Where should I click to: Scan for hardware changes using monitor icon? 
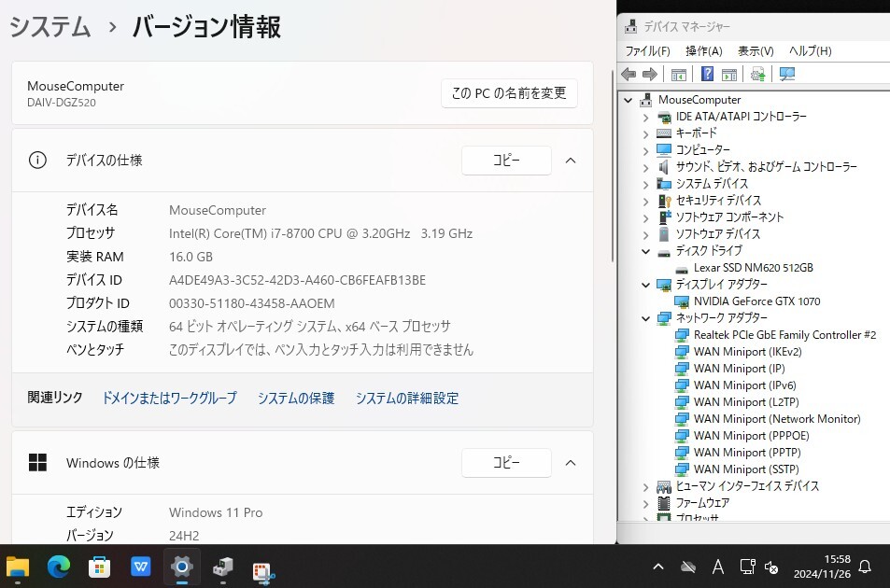pyautogui.click(x=787, y=75)
